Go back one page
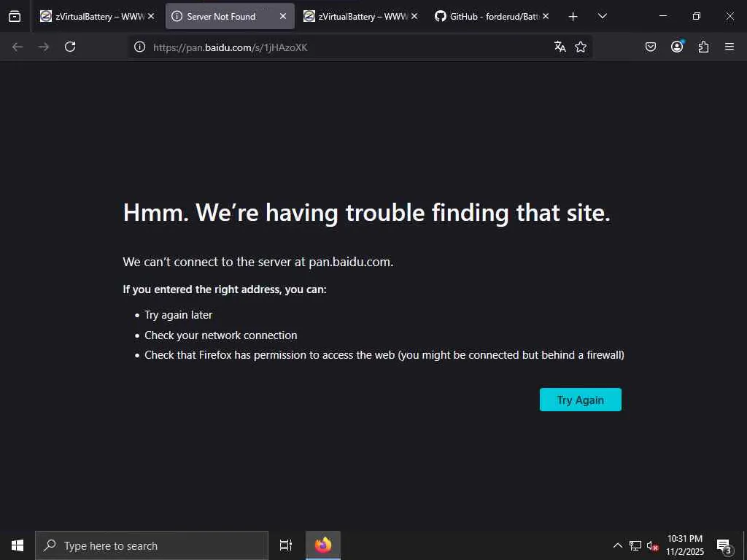The height and width of the screenshot is (560, 747). pos(18,47)
